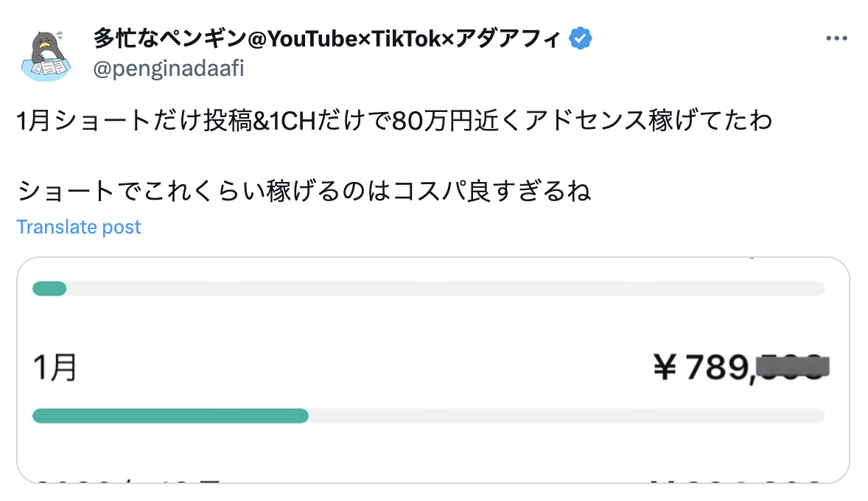Click the tweet line starting with ショートでこれくらい

click(304, 192)
